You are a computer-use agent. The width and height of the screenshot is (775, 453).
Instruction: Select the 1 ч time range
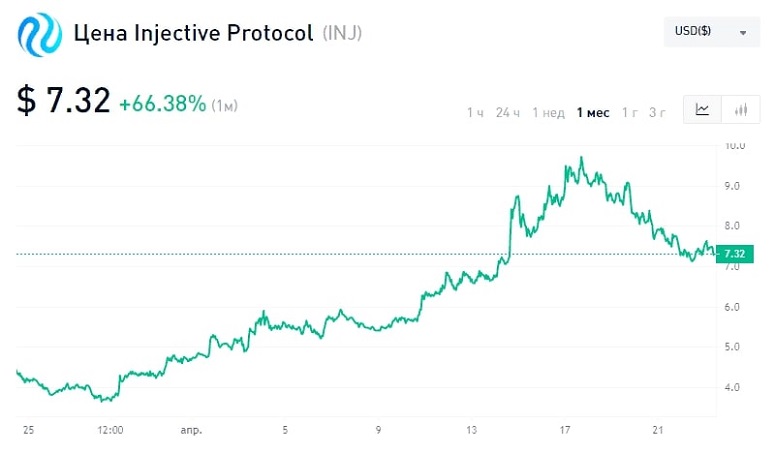pyautogui.click(x=475, y=112)
